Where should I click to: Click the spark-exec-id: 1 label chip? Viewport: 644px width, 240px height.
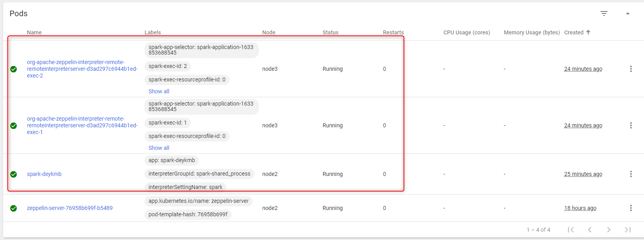pos(167,123)
